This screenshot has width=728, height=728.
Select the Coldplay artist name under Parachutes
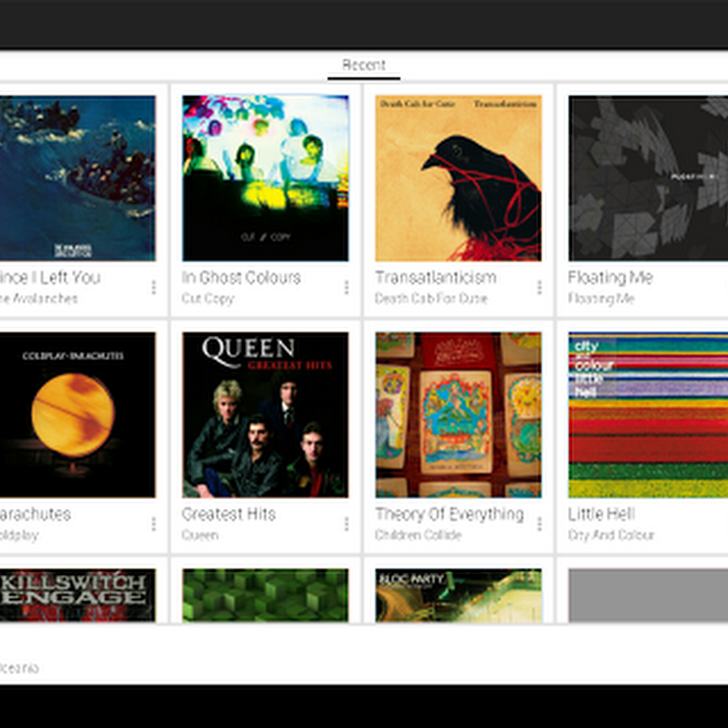[x=19, y=535]
